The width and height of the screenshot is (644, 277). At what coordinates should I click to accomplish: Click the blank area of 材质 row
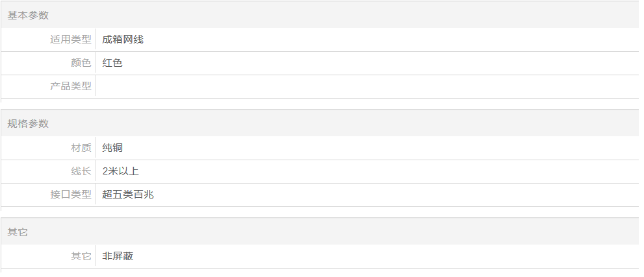pyautogui.click(x=380, y=148)
